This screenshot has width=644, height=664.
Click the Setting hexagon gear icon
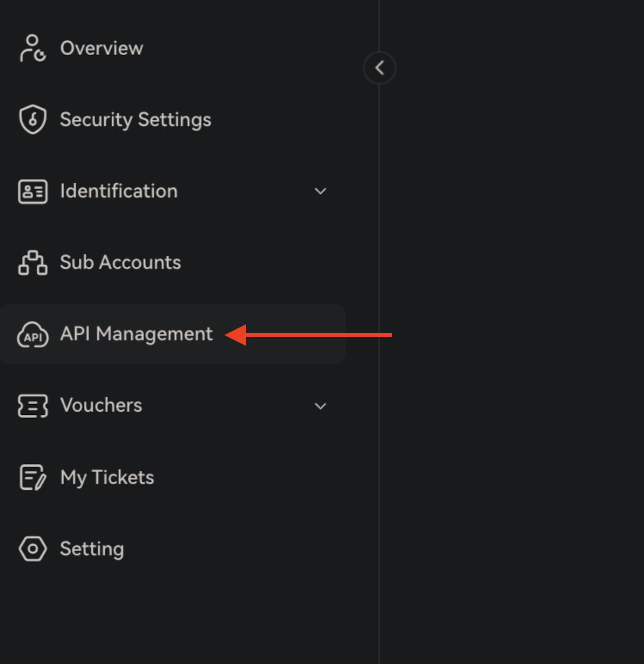(x=32, y=548)
